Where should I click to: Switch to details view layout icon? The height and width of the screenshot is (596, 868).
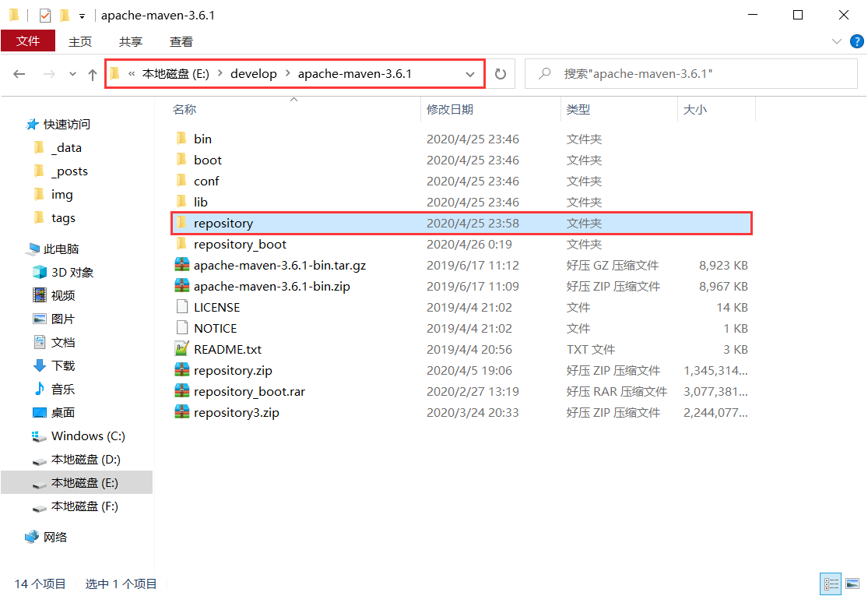pos(831,584)
